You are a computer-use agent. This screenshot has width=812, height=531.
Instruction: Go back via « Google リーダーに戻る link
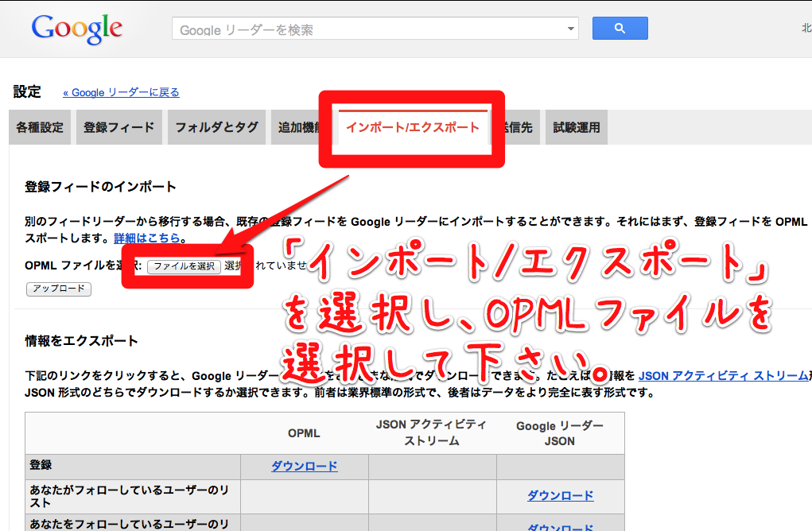point(121,92)
